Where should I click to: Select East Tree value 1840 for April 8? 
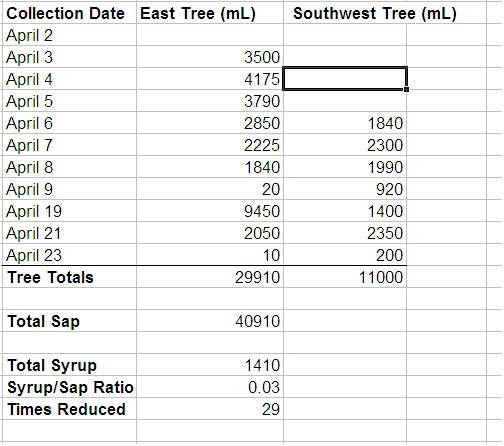(x=210, y=167)
